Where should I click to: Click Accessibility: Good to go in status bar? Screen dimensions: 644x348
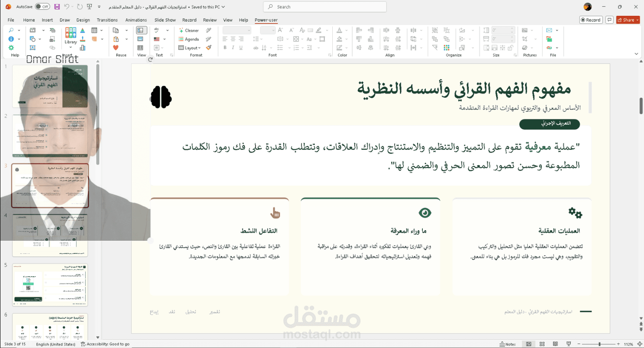(x=105, y=344)
